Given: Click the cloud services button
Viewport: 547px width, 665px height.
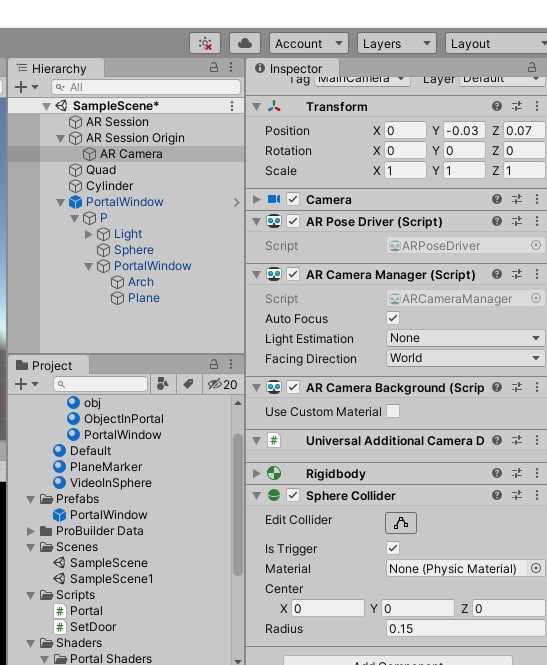Looking at the screenshot, I should pyautogui.click(x=245, y=43).
